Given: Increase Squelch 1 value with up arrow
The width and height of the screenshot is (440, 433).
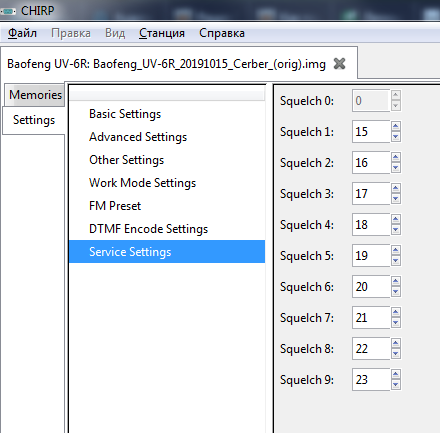Looking at the screenshot, I should (396, 126).
